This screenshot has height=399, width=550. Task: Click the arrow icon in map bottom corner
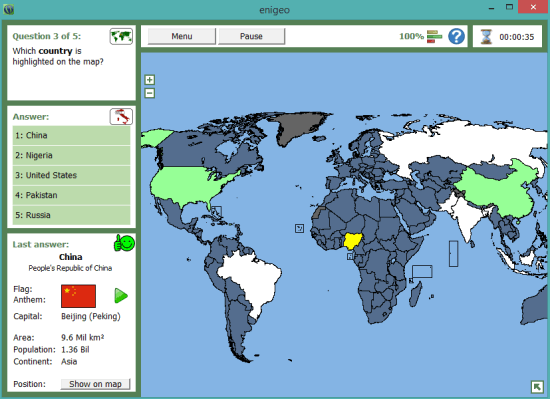pyautogui.click(x=537, y=387)
